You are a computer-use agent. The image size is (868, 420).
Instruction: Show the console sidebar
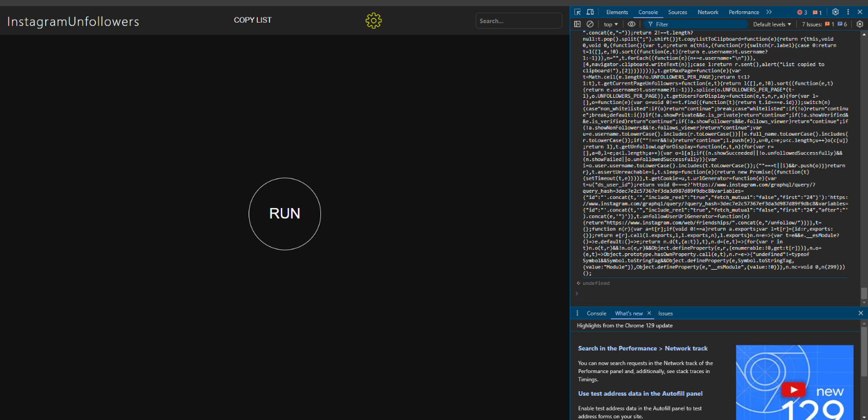(x=578, y=24)
